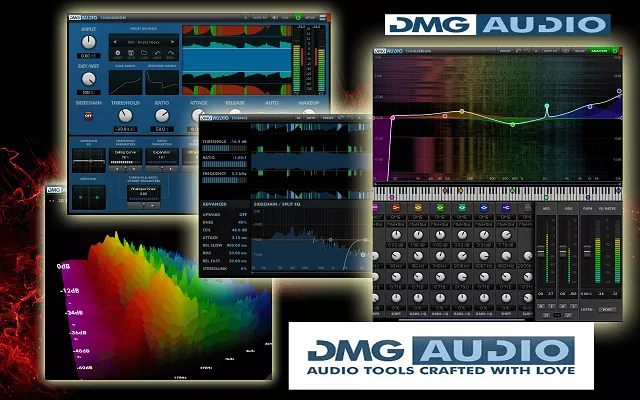Click the Compassion INPUT knob
This screenshot has height=400, width=640.
click(x=89, y=42)
